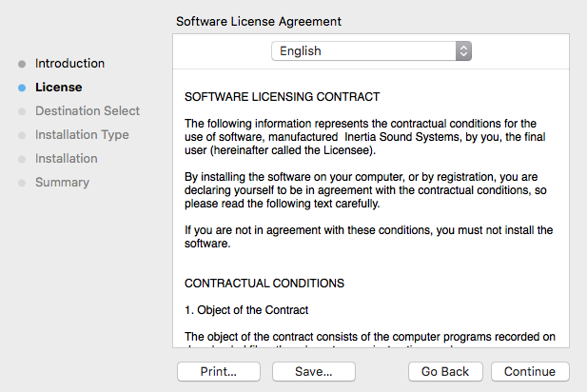Viewport: 587px width, 392px height.
Task: Click the bullet beside Introduction step
Action: click(x=22, y=64)
